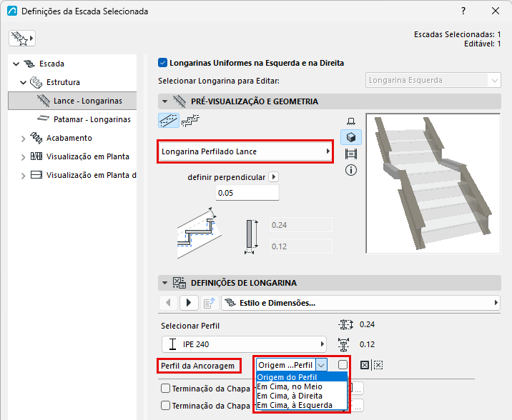The width and height of the screenshot is (512, 420).
Task: Switch preview to section/elevation view icon
Action: [351, 154]
